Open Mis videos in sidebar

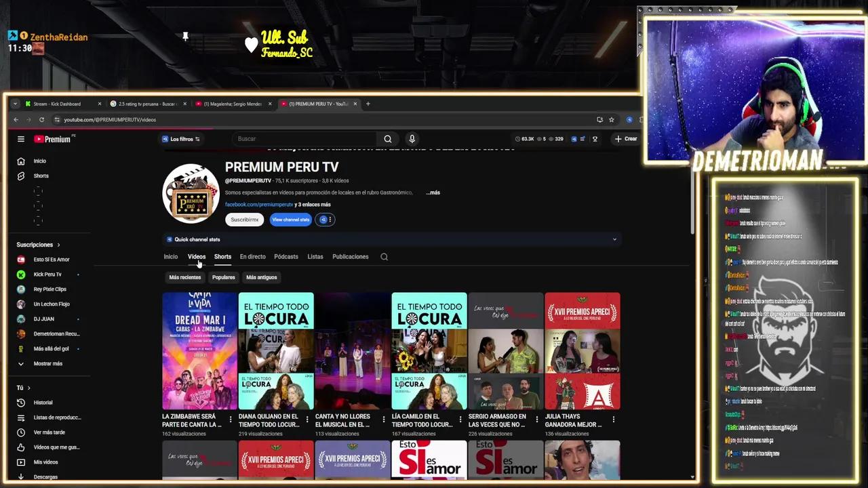(39, 462)
